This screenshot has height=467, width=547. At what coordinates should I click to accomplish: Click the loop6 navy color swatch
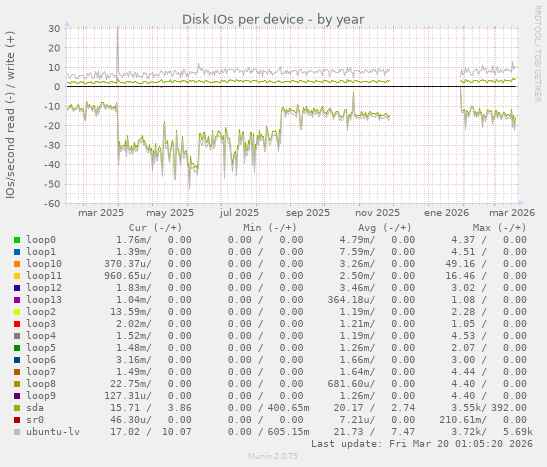click(x=17, y=360)
